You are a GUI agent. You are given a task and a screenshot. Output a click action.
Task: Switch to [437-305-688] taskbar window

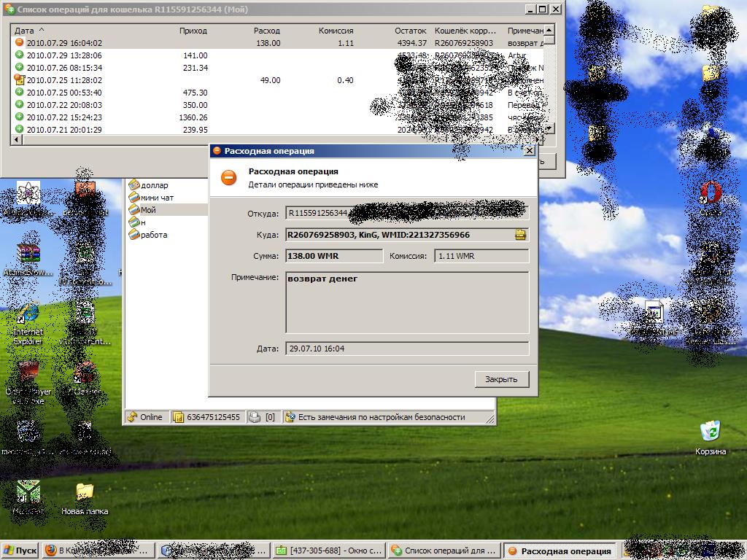tap(329, 551)
